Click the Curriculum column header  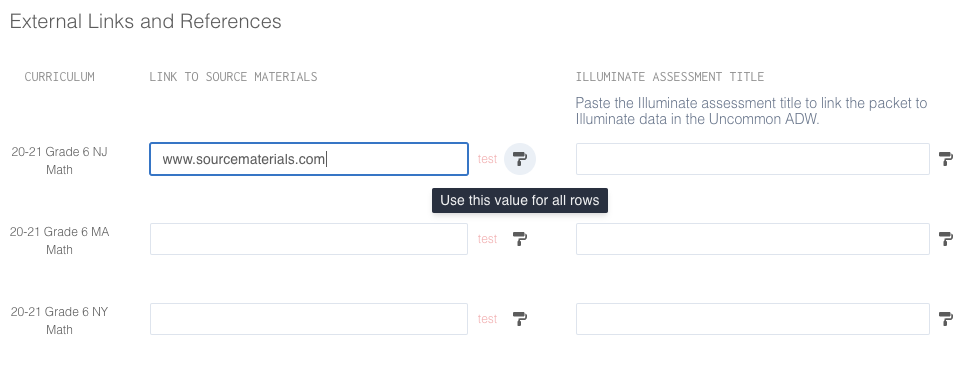pyautogui.click(x=59, y=77)
